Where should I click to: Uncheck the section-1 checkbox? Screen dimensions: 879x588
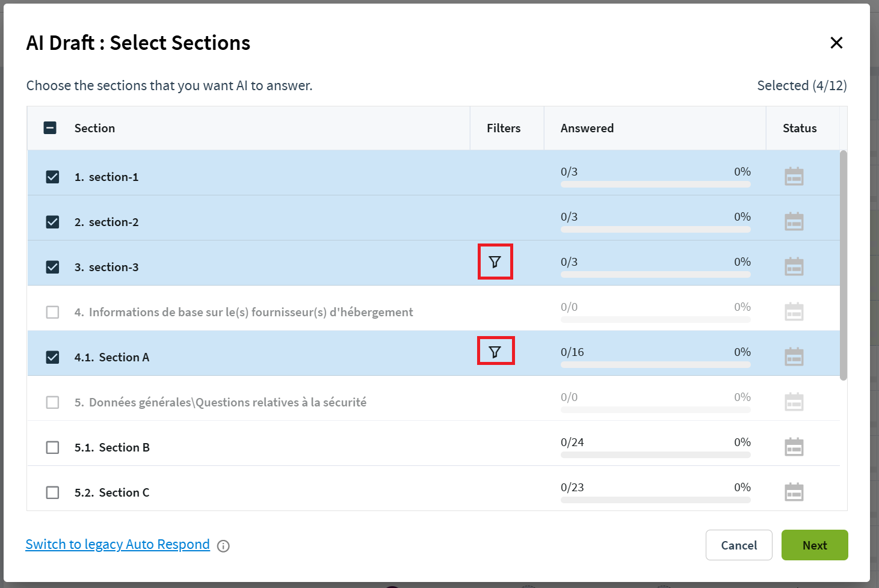52,177
